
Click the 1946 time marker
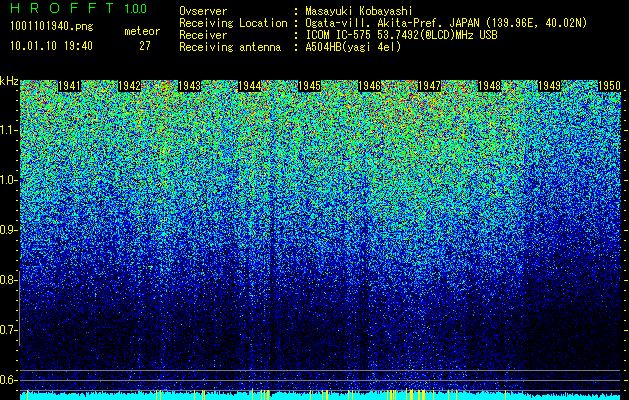[369, 86]
